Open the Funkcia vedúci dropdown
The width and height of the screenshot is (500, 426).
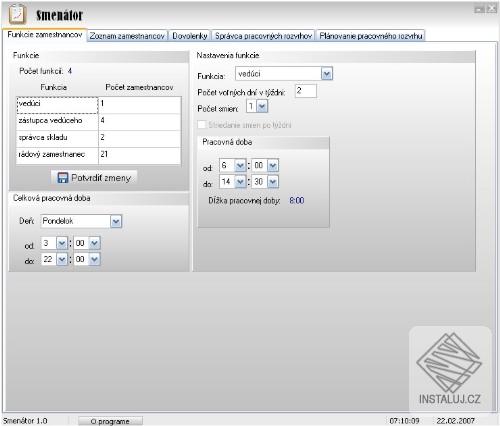(x=327, y=74)
